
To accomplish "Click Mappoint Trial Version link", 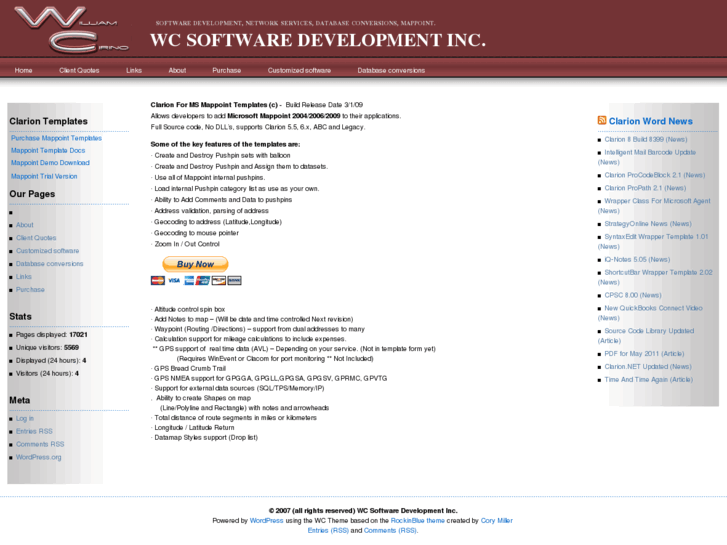I will (44, 176).
